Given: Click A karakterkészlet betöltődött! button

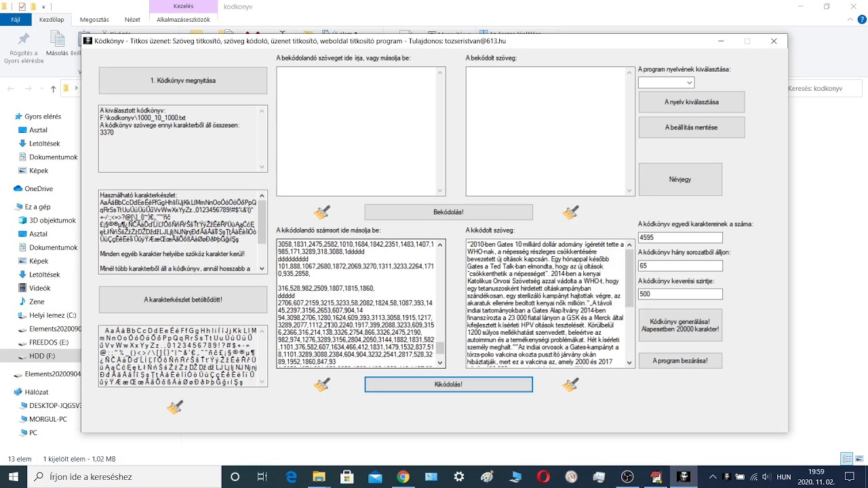Looking at the screenshot, I should [183, 300].
